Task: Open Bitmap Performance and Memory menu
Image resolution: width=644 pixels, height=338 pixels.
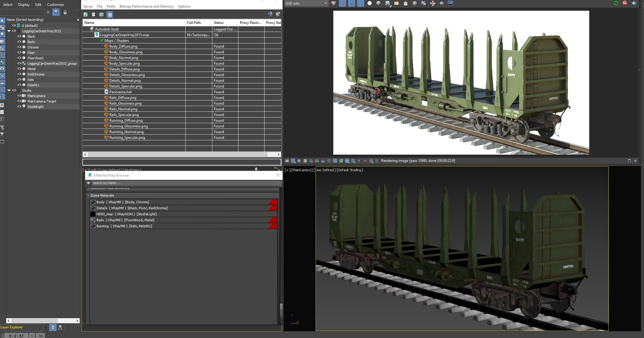Action: [x=147, y=6]
